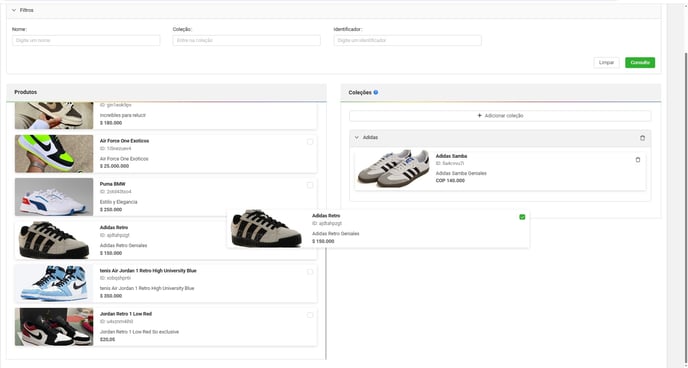Select the Jordan Retro 1 Low Red thumbnail
The height and width of the screenshot is (368, 688).
(x=54, y=327)
